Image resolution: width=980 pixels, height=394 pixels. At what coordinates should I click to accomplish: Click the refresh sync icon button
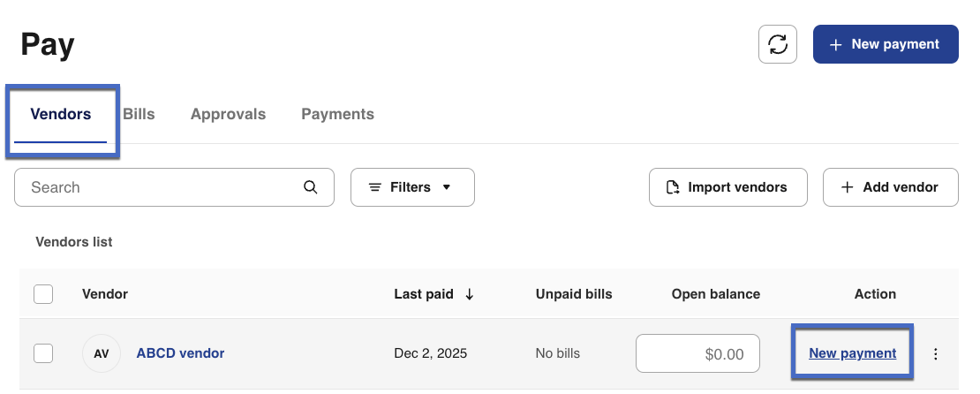(778, 44)
